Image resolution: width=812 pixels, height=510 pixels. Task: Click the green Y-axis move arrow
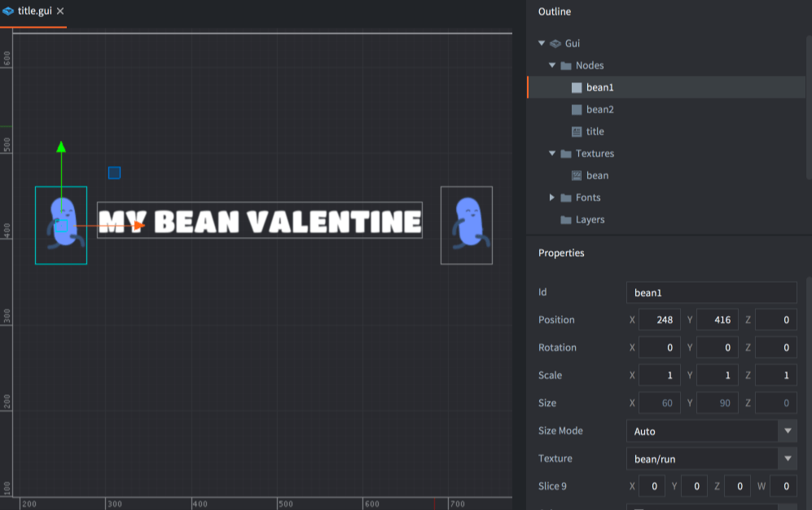pyautogui.click(x=60, y=147)
